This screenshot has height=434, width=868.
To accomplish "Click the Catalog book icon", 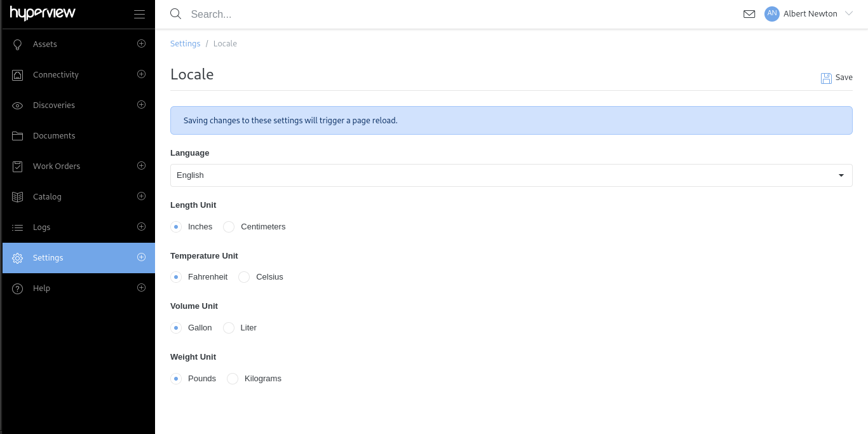I will click(x=18, y=197).
